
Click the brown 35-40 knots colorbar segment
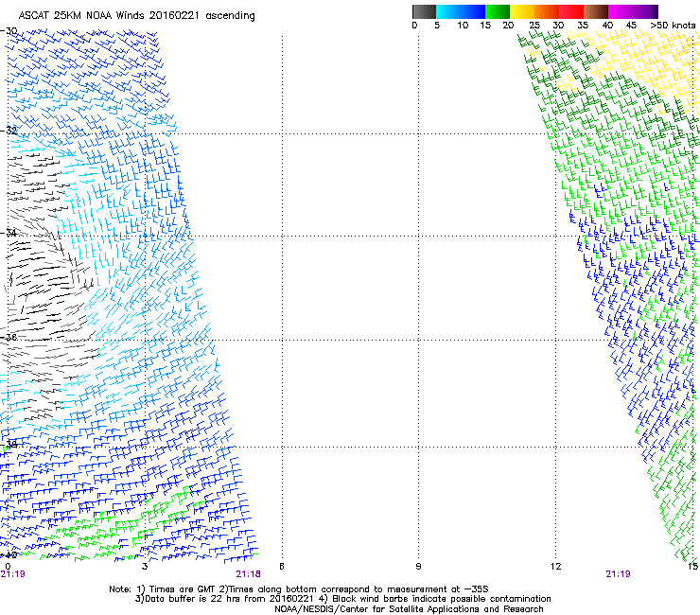pos(596,11)
